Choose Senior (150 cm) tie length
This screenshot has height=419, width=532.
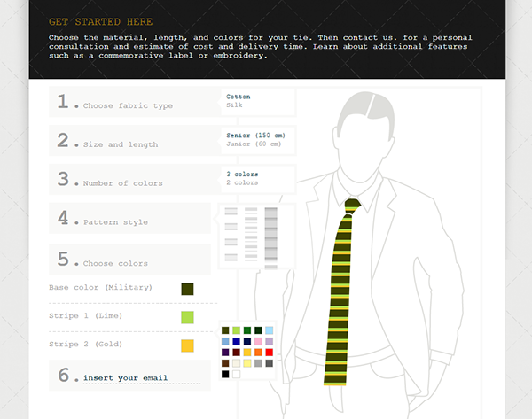[x=256, y=136]
